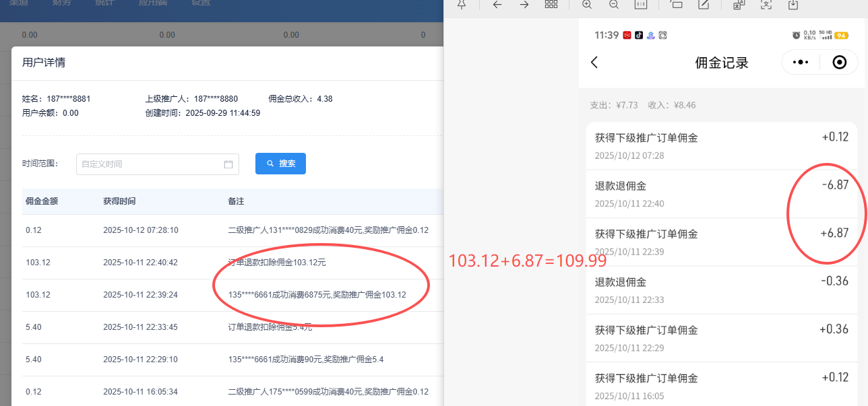Screen dimensions: 868x406
Task: Select timestamp 2025-10-12 07:28:10 cell
Action: 140,230
